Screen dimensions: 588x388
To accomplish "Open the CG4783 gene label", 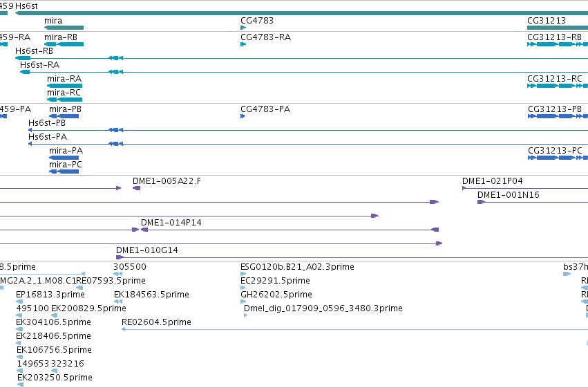I will (x=257, y=21).
